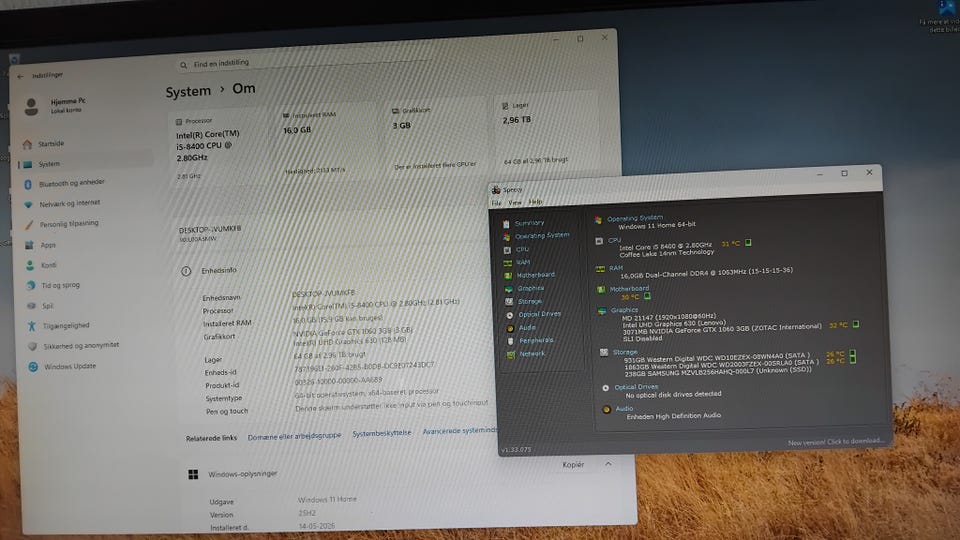
Task: Click the Lager storage info card
Action: (545, 133)
